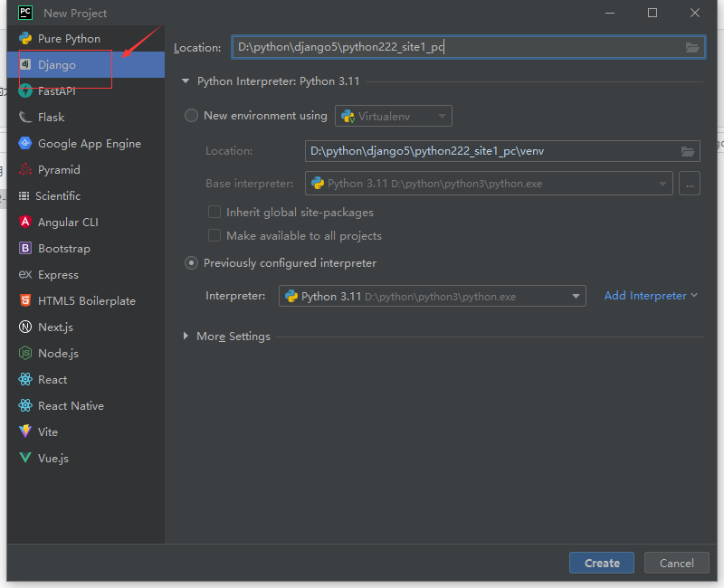
Task: Click the Pure Python icon in project types
Action: [25, 38]
